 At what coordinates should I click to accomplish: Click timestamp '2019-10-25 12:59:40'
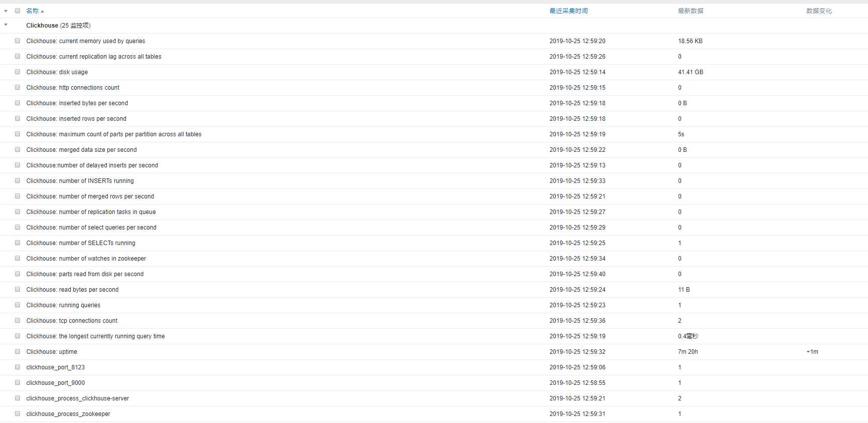[577, 274]
